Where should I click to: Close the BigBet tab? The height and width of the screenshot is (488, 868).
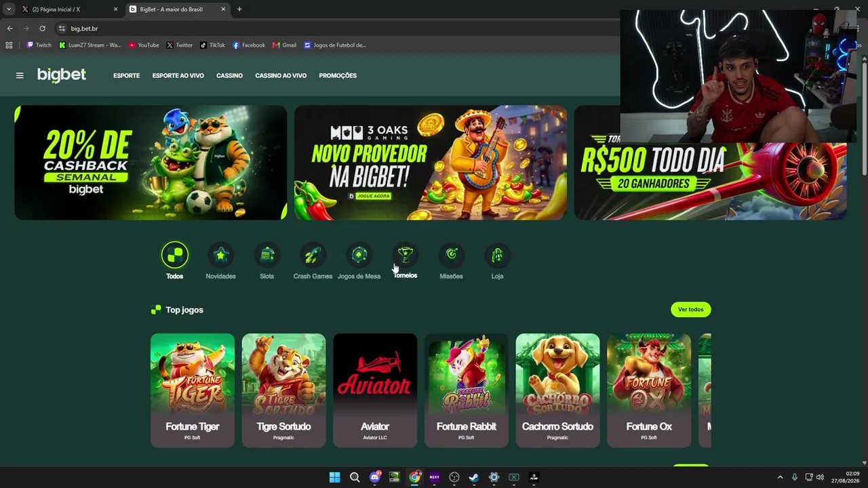pos(223,9)
